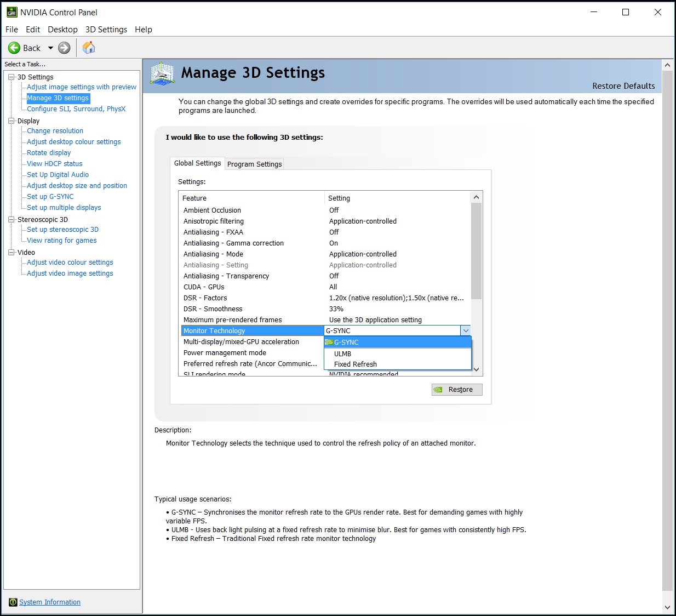Click the NVIDIA Control Panel title icon
The height and width of the screenshot is (616, 676).
12,12
